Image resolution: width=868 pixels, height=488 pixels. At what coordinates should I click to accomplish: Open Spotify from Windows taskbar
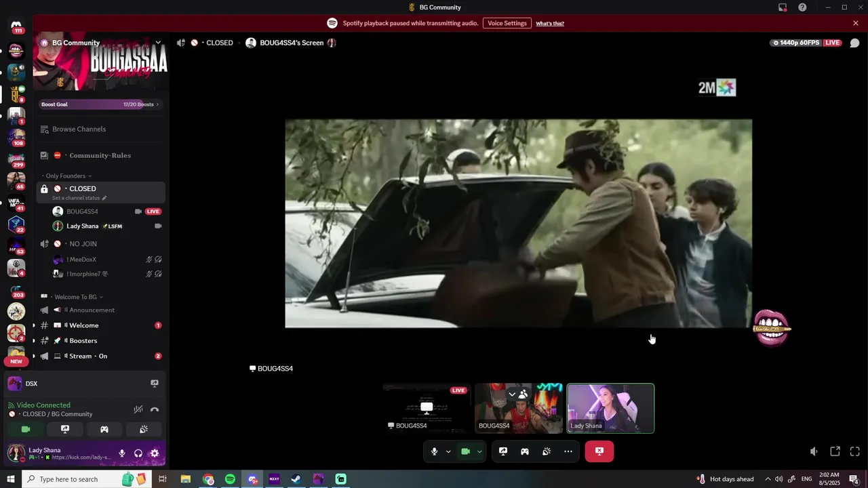[x=230, y=479]
